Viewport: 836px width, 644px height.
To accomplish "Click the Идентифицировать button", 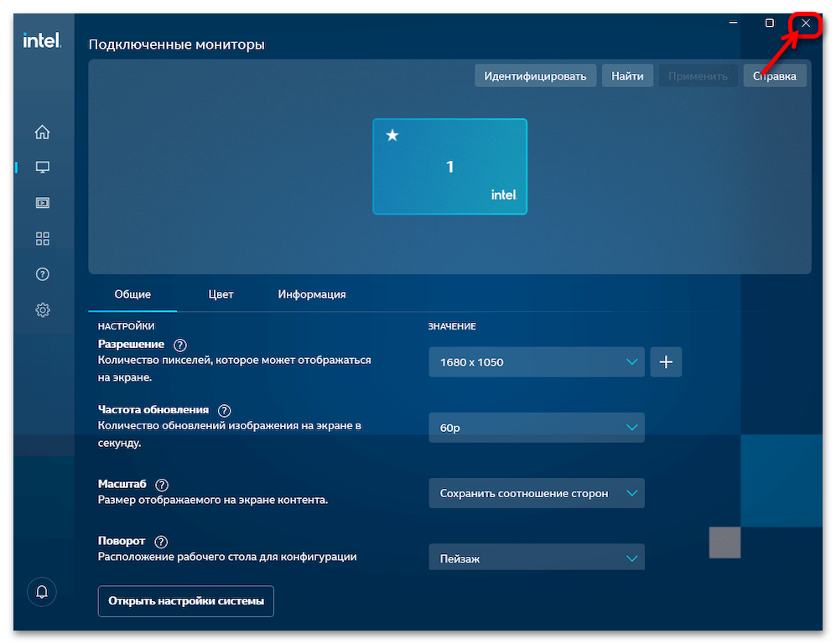I will 535,75.
